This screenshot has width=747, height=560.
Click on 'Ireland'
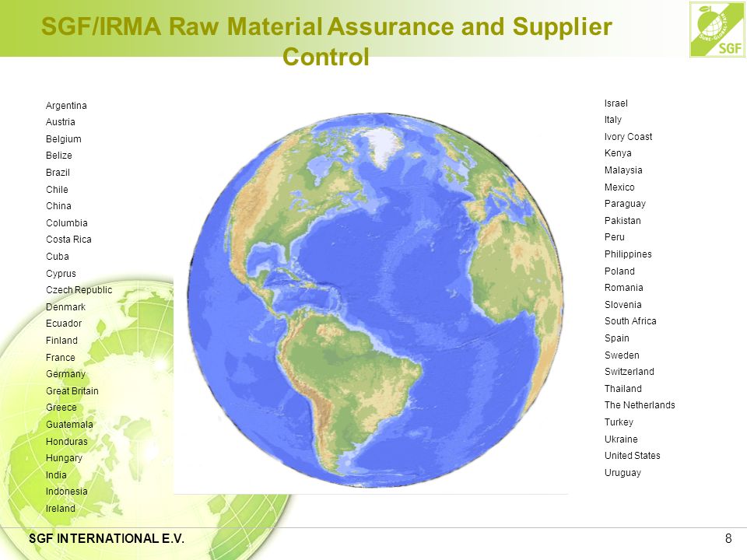click(x=61, y=509)
